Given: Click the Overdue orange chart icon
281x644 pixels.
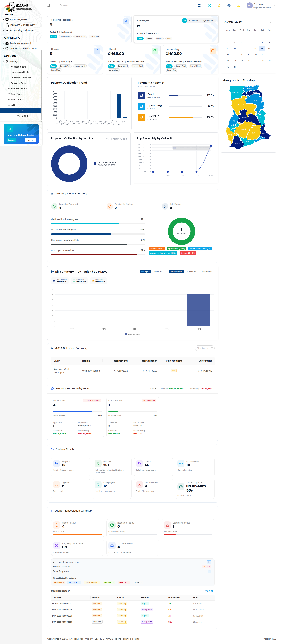Looking at the screenshot, I should pyautogui.click(x=141, y=117).
